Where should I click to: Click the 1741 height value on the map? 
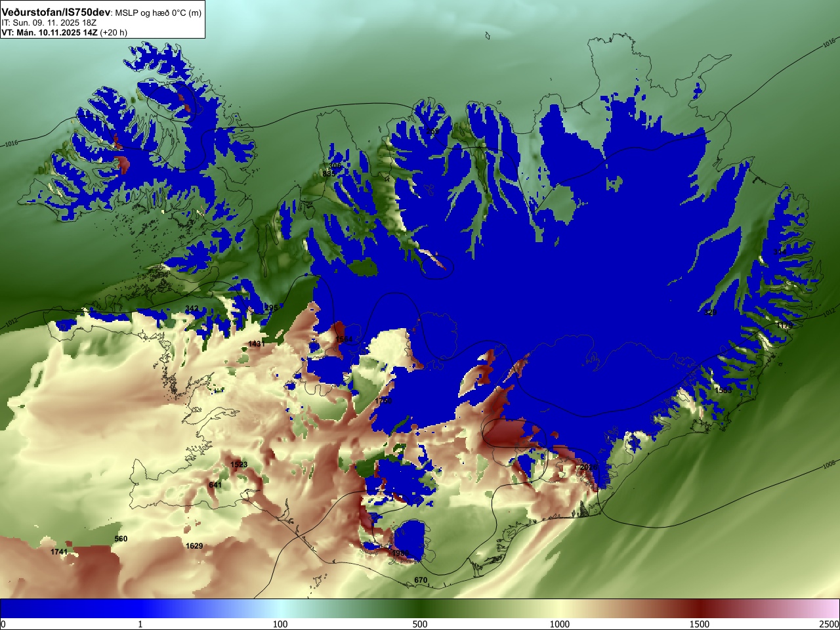click(x=59, y=552)
